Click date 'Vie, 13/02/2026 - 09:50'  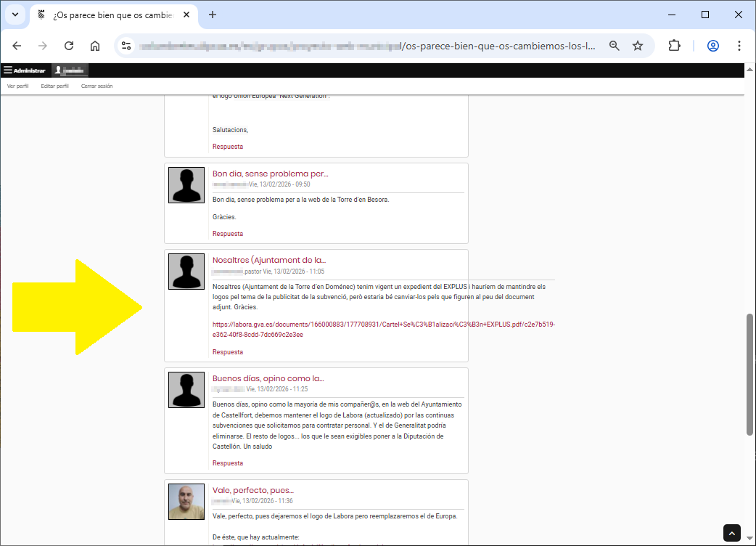coord(279,184)
